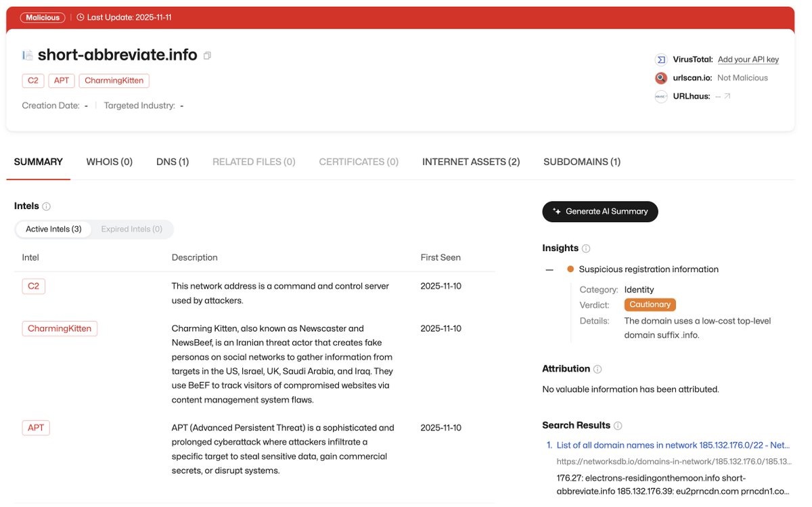Open the Insights info tooltip icon
Viewport: 812px width, 507px height.
pyautogui.click(x=586, y=248)
